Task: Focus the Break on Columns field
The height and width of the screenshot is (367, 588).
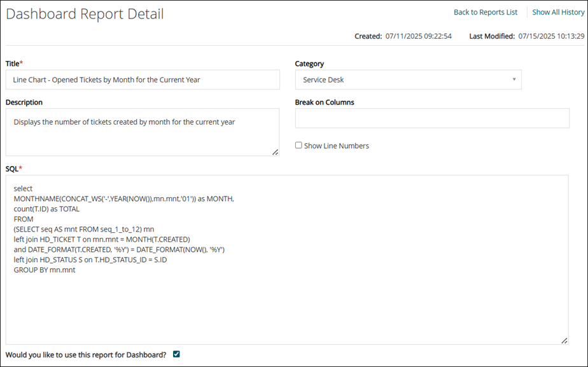Action: [432, 118]
